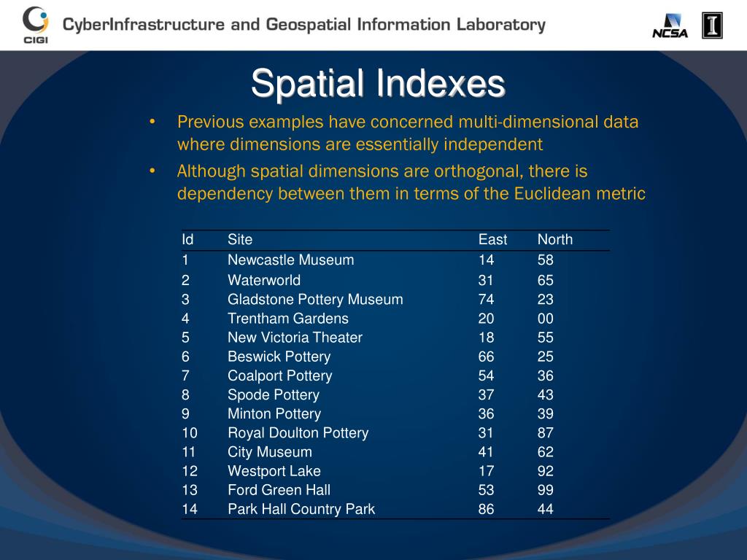This screenshot has width=747, height=560.
Task: Click the NCSA logo
Action: pos(670,26)
